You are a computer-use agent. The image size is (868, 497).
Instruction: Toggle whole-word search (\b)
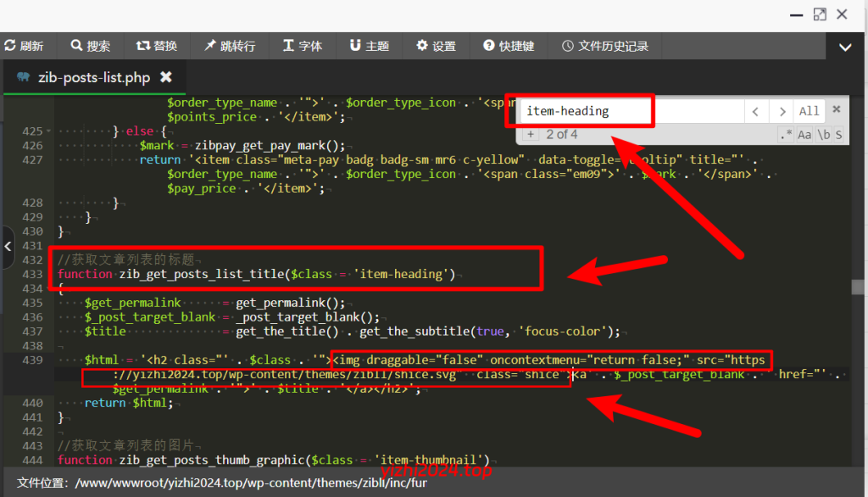point(822,135)
